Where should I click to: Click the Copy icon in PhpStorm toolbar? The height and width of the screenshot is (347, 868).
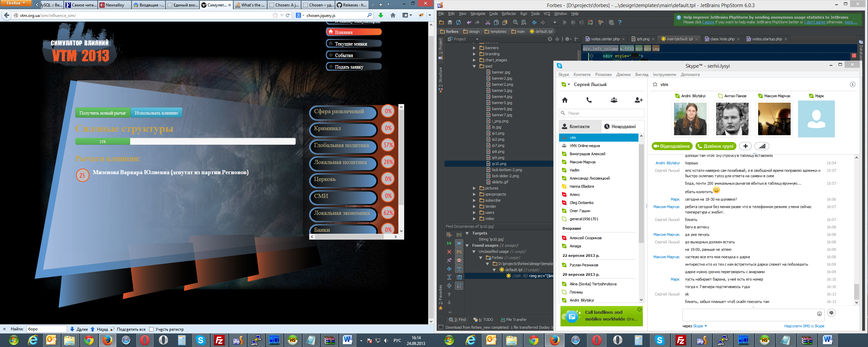[x=496, y=22]
